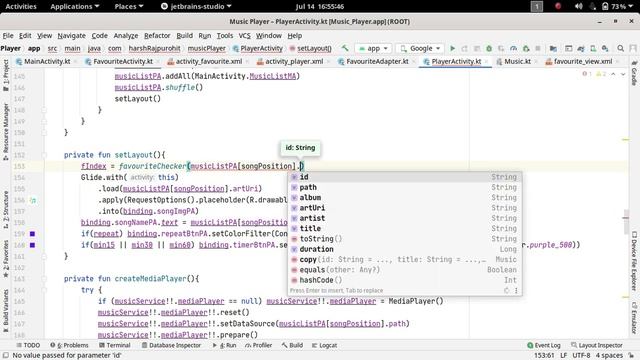Open the Terminal tool window
Image resolution: width=640 pixels, height=360 pixels.
[114, 345]
